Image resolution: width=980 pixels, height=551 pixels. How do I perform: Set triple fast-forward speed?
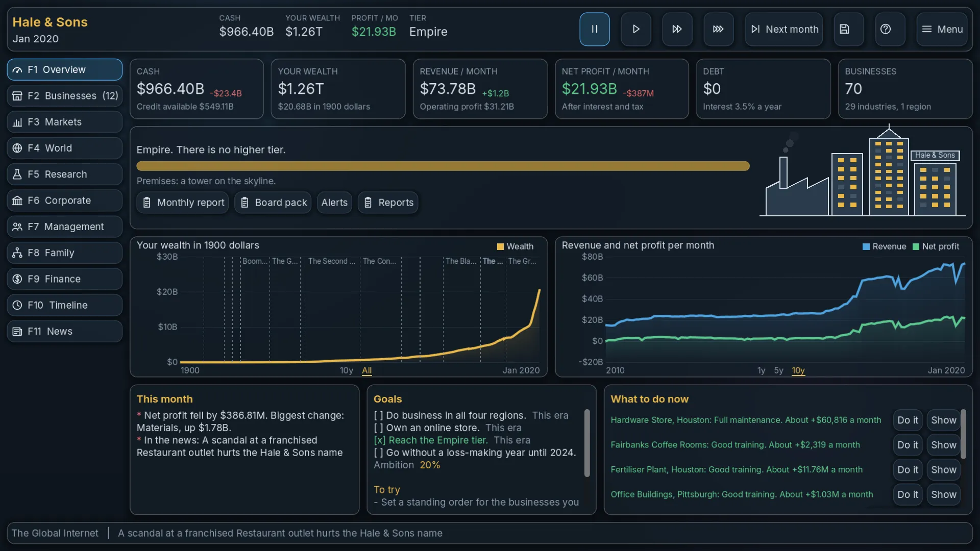(718, 29)
